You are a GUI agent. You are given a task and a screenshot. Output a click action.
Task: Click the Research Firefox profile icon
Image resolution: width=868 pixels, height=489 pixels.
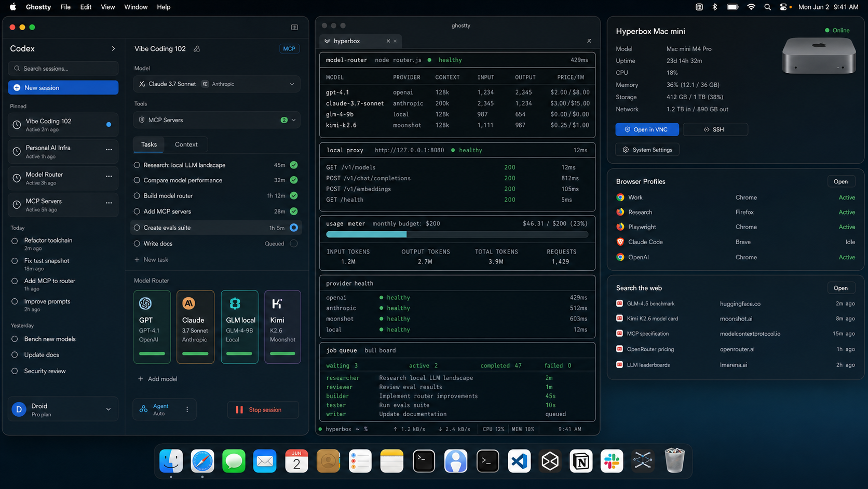[x=620, y=212]
